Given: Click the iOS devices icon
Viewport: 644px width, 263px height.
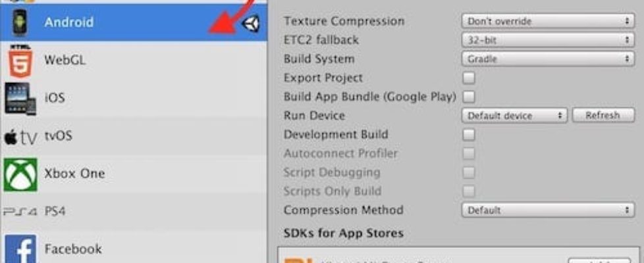Looking at the screenshot, I should (x=20, y=99).
